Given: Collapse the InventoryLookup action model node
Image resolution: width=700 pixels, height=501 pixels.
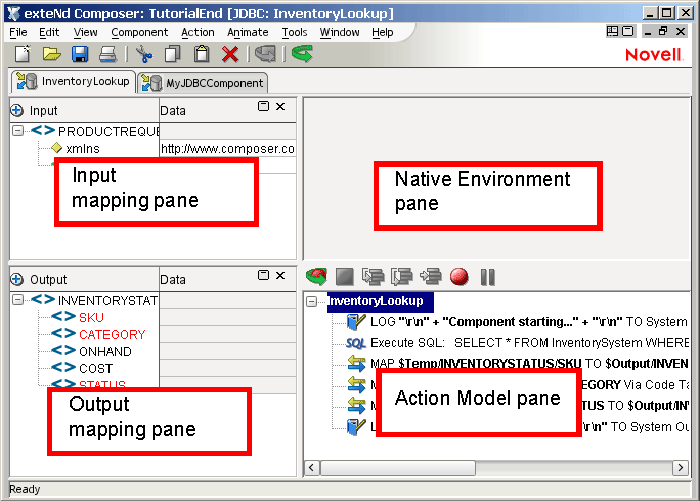Looking at the screenshot, I should (x=312, y=301).
